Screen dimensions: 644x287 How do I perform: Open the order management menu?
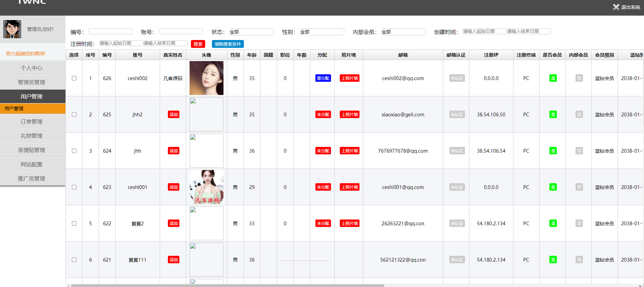point(32,122)
